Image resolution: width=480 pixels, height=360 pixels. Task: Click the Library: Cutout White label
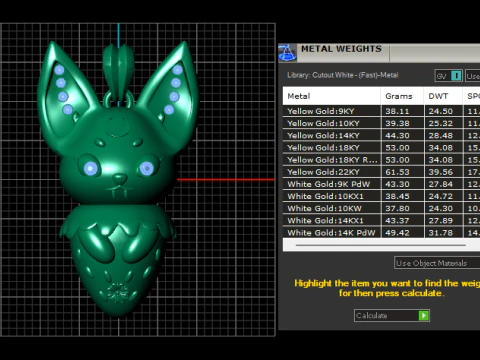pos(343,75)
